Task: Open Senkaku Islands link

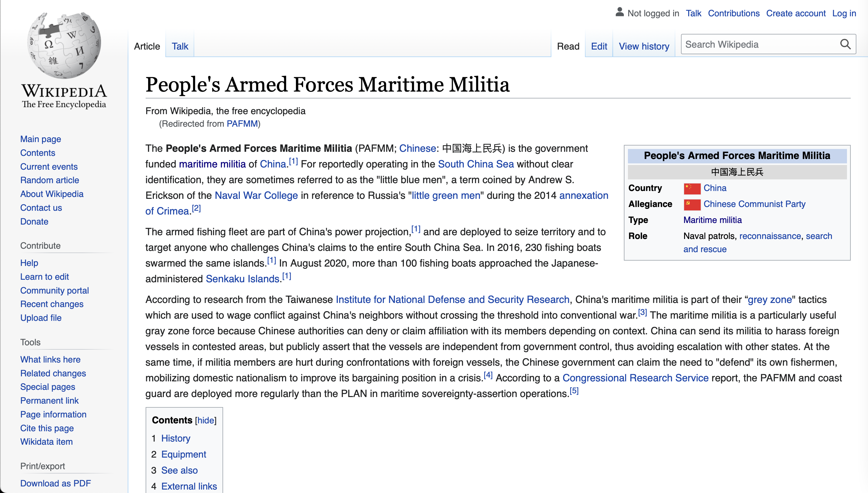Action: pos(243,279)
